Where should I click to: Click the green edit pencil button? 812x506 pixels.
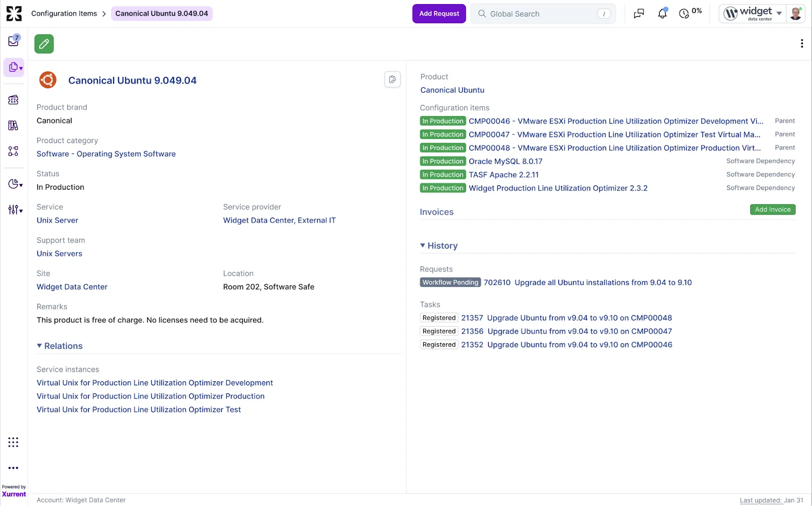point(44,44)
